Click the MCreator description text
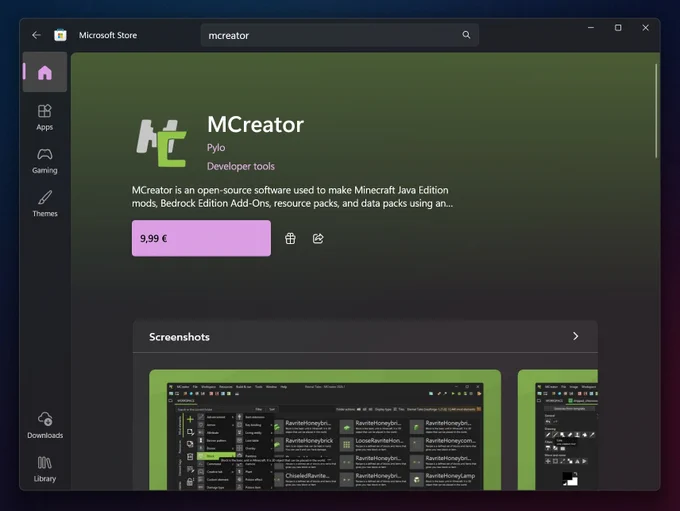The width and height of the screenshot is (680, 511). [x=292, y=197]
